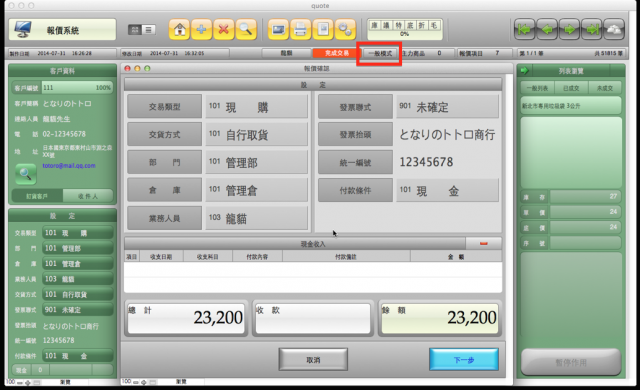Go to the home screen icon
The image size is (640, 390).
click(x=180, y=30)
